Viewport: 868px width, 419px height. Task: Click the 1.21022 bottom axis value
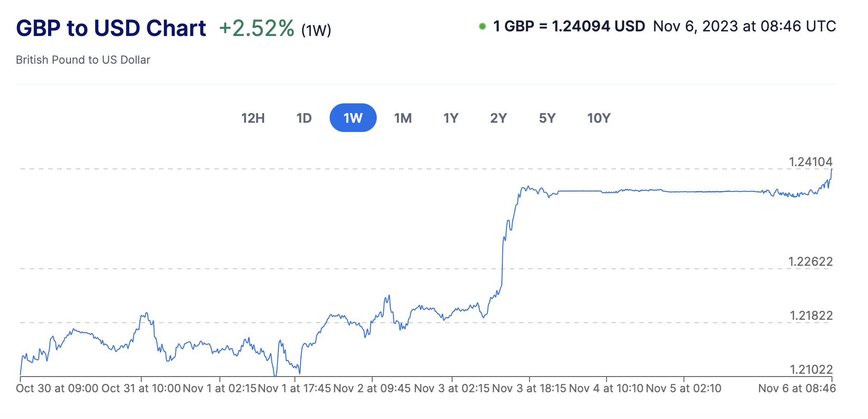click(811, 369)
